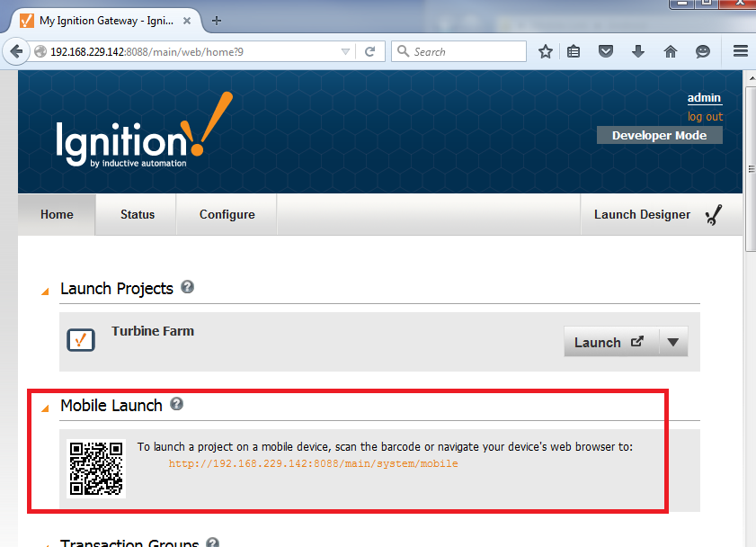Click the Developer Mode button
The width and height of the screenshot is (756, 547).
(x=660, y=136)
